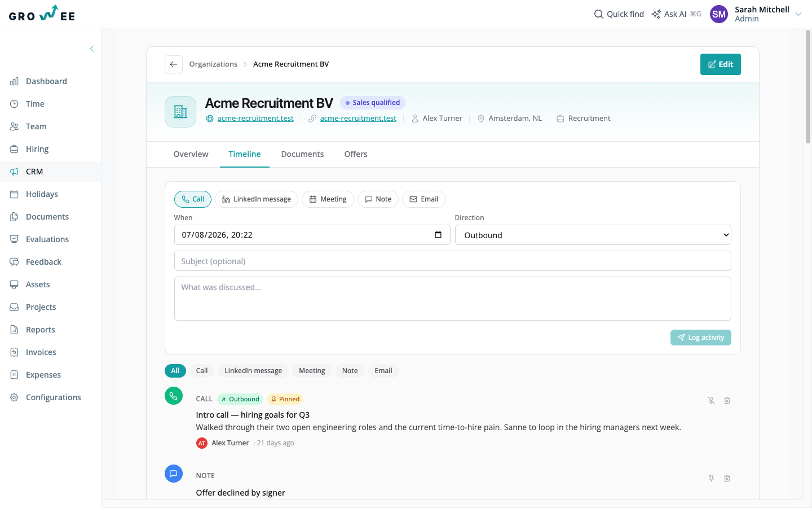The image size is (812, 508).
Task: Expand the Sarah Mitchell account menu
Action: tap(798, 14)
